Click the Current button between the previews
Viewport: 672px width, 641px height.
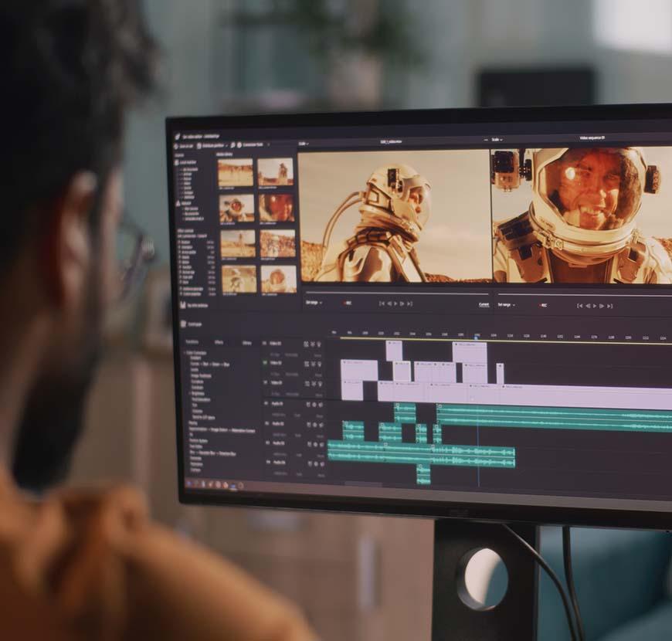point(484,304)
